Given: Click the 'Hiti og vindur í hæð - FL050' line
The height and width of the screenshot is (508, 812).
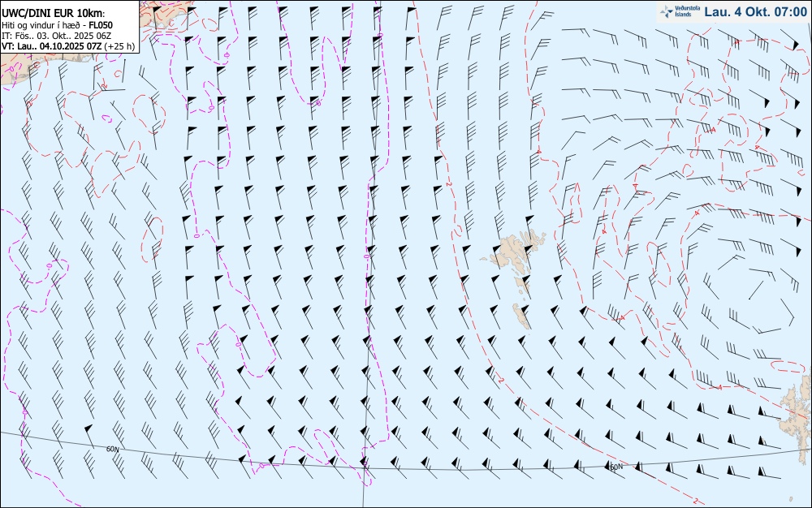Looking at the screenshot, I should pos(57,25).
